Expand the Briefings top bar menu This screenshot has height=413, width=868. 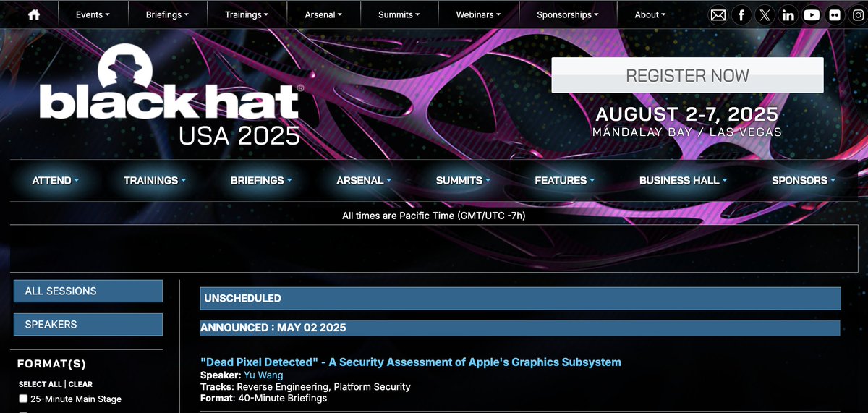click(167, 14)
